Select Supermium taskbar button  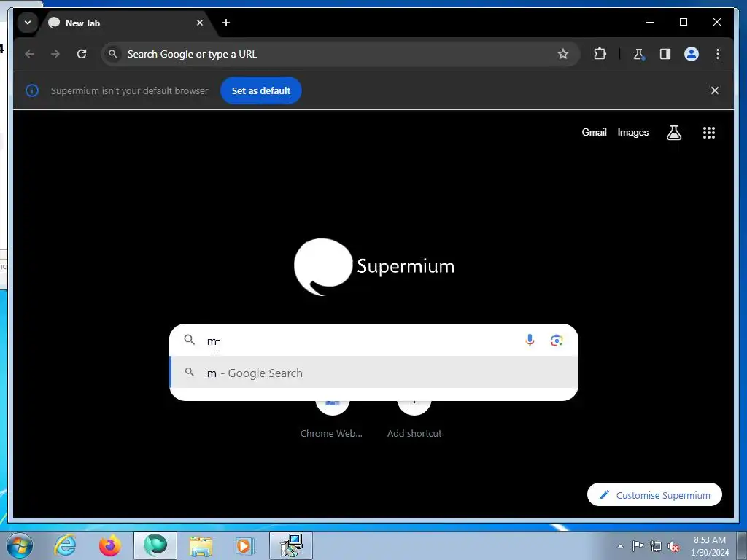[x=155, y=545]
